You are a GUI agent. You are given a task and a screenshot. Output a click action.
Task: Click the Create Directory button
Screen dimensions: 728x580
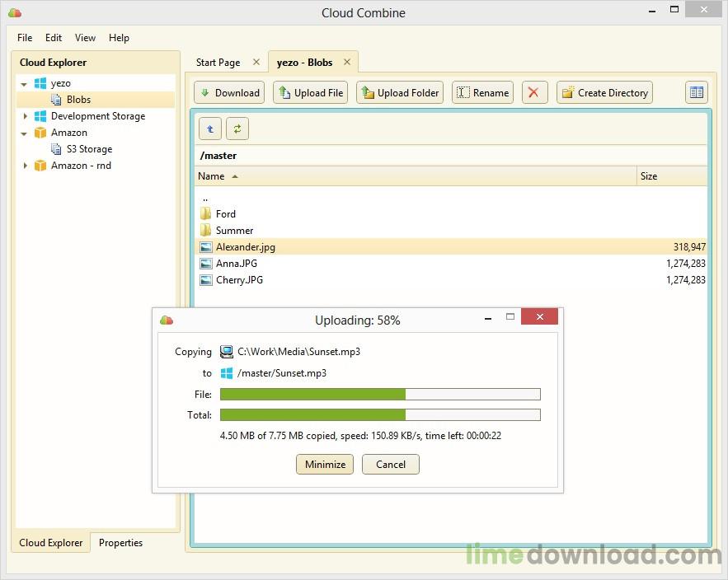604,93
